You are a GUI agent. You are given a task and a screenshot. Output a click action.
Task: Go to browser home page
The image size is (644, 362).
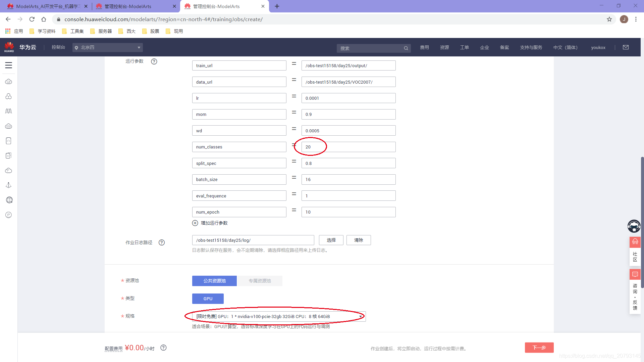coord(44,19)
